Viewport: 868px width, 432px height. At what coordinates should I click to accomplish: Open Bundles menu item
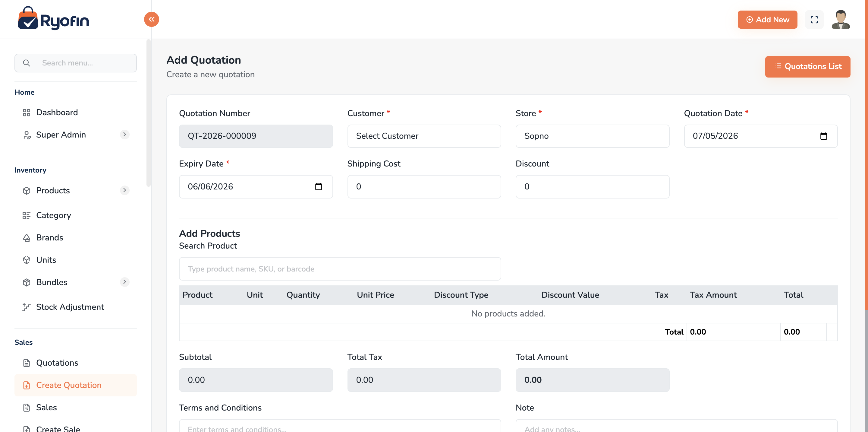coord(75,282)
